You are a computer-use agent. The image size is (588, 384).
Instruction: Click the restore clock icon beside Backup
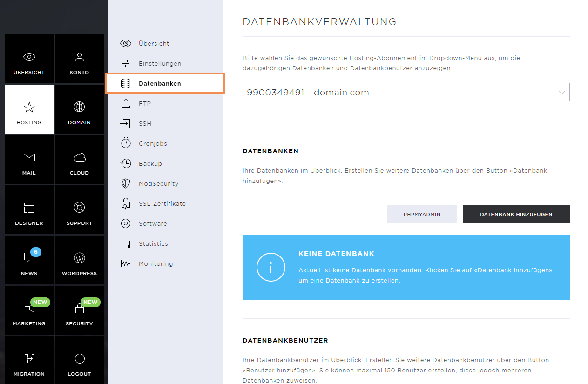[126, 163]
